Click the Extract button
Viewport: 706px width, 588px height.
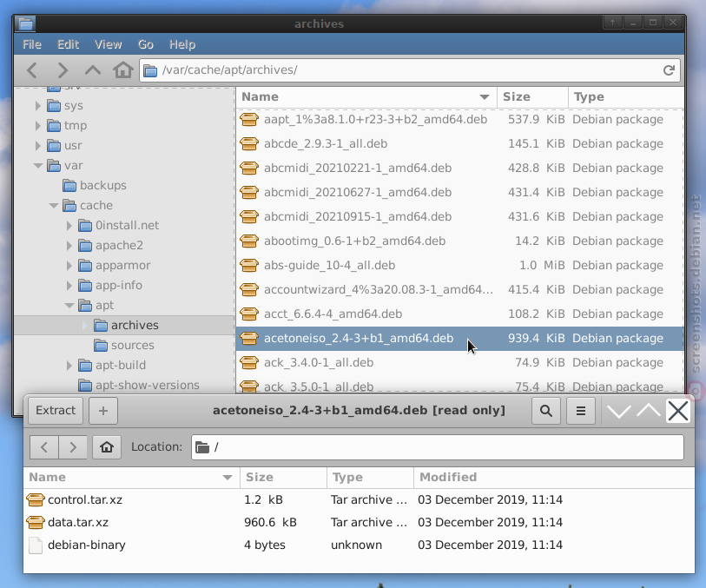56,411
